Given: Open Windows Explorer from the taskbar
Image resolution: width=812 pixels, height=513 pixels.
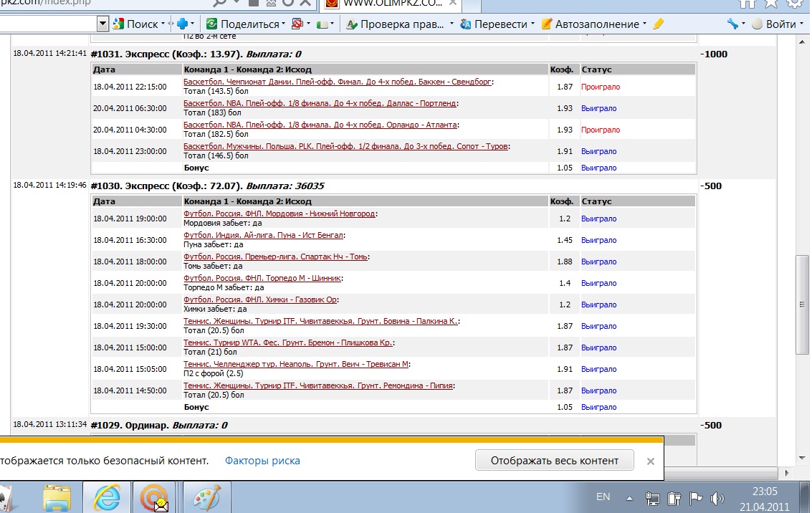Looking at the screenshot, I should (57, 497).
